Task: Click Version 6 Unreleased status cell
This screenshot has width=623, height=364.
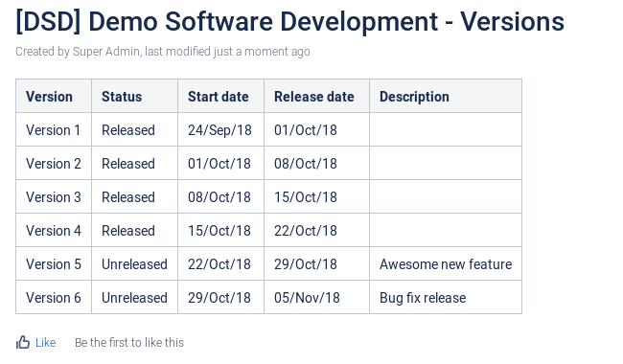Action: click(x=135, y=297)
